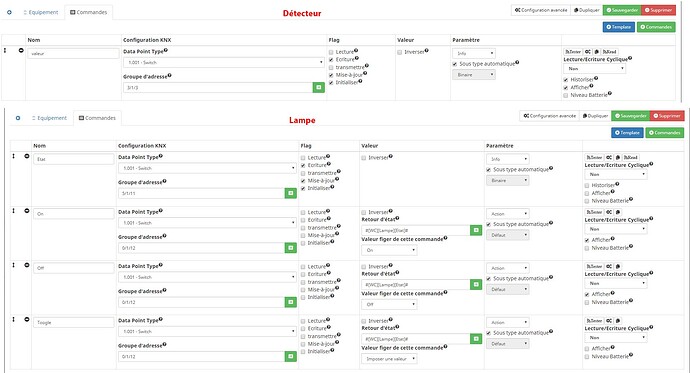Click green address picker button in On row
The image size is (690, 373).
(x=290, y=248)
